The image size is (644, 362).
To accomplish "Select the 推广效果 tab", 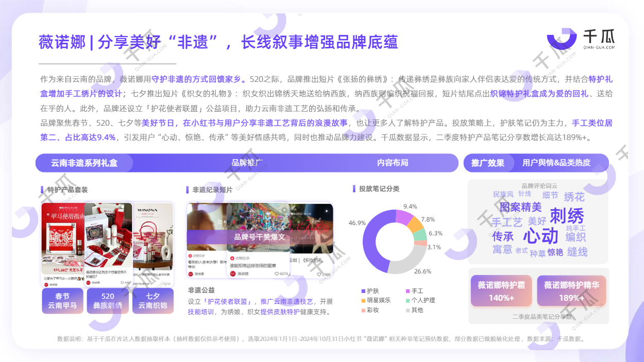I will 487,163.
